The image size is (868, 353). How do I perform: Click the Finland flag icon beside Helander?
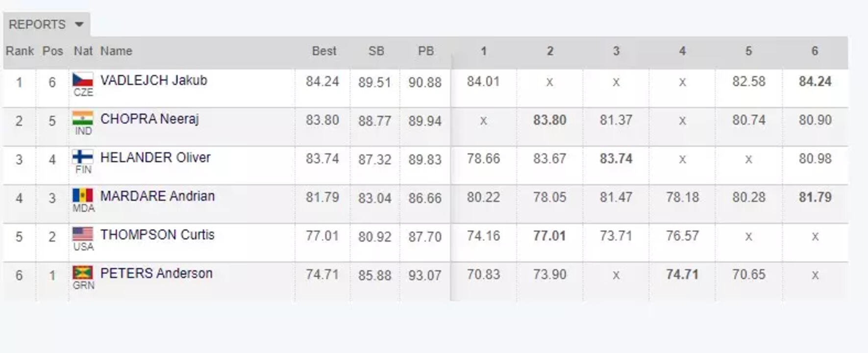point(82,156)
